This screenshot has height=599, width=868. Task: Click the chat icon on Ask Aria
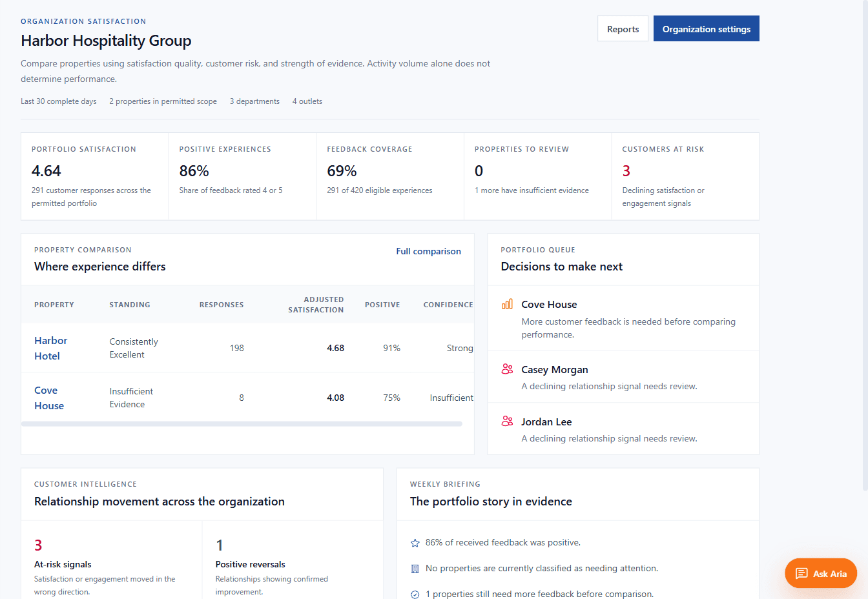(x=801, y=573)
